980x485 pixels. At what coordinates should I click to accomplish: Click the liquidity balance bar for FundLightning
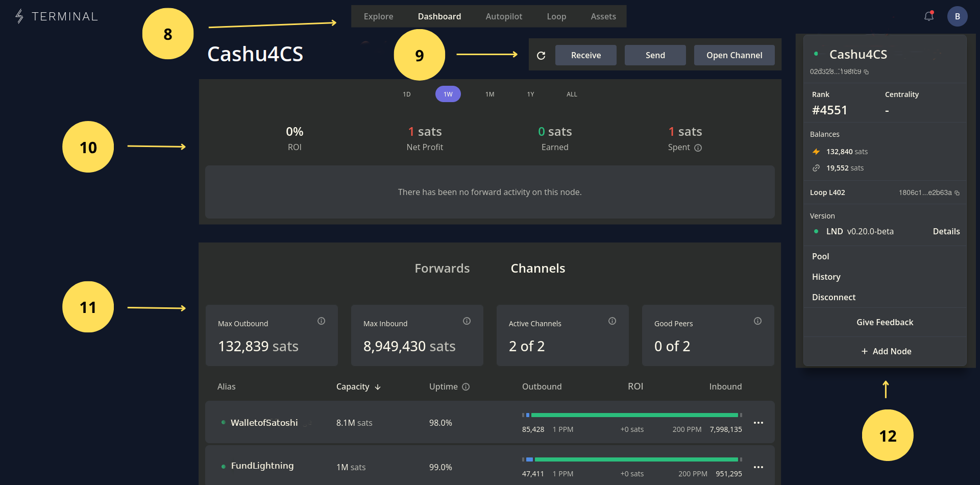point(633,458)
